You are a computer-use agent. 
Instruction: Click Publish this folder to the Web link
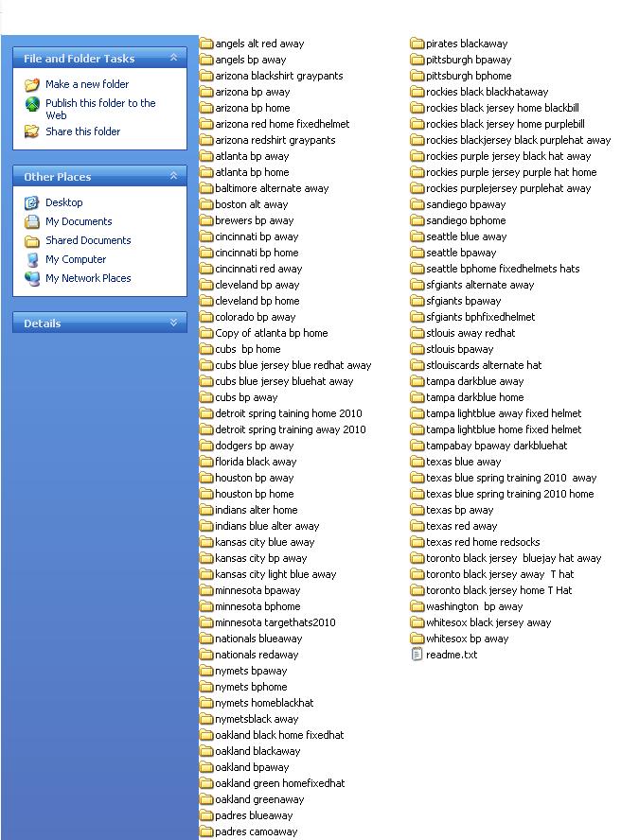coord(100,109)
